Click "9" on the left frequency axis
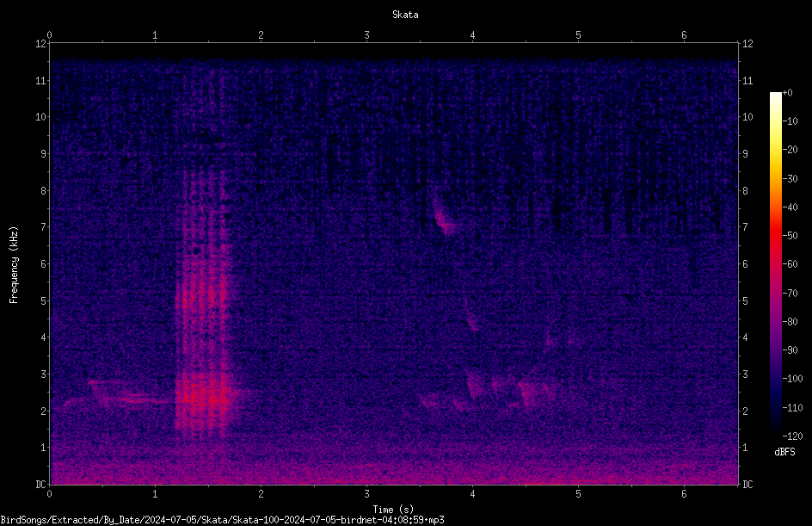This screenshot has width=812, height=526. tap(44, 153)
